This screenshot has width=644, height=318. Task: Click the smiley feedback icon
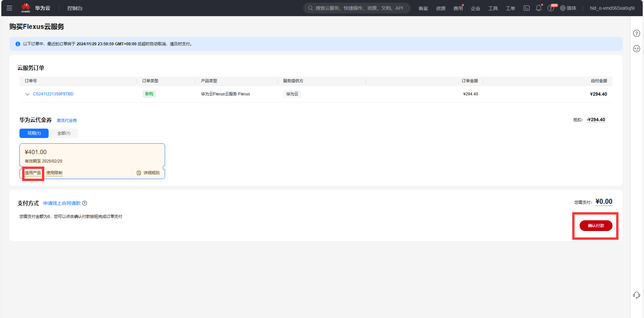(636, 49)
